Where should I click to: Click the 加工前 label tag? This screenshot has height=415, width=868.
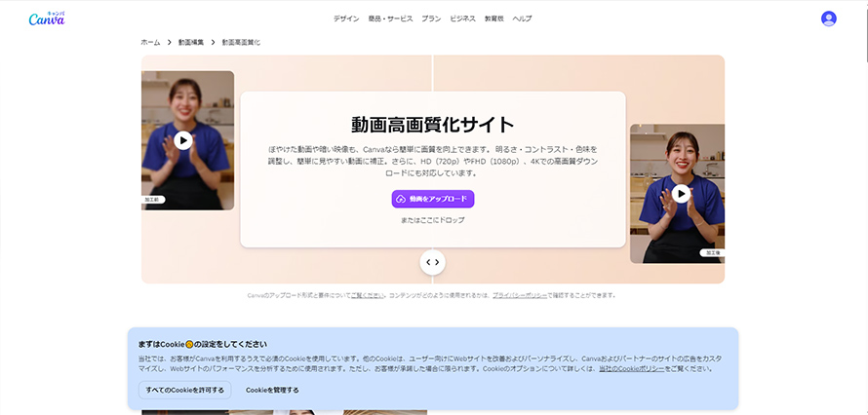click(x=153, y=200)
